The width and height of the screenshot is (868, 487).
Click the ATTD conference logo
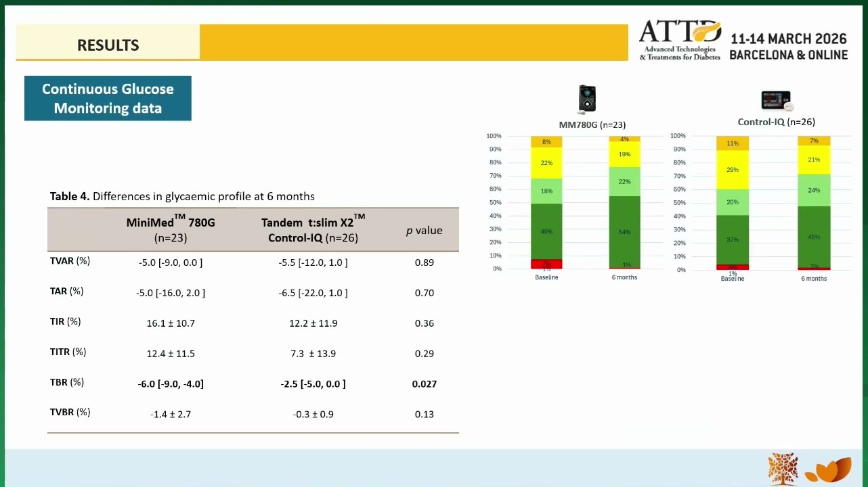click(680, 41)
